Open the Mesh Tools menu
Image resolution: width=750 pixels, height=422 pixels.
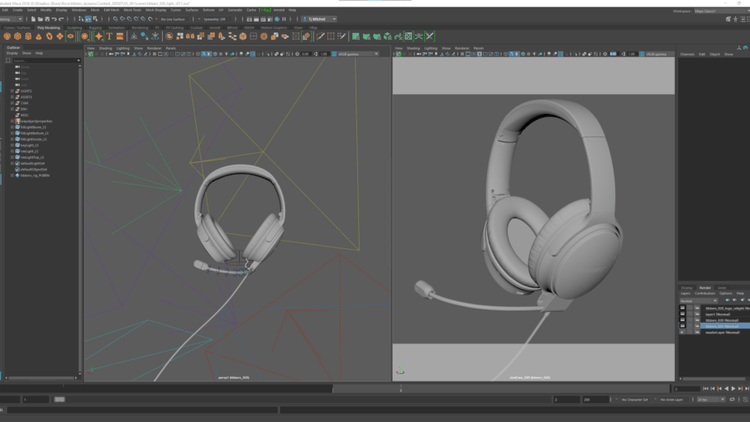click(x=132, y=10)
